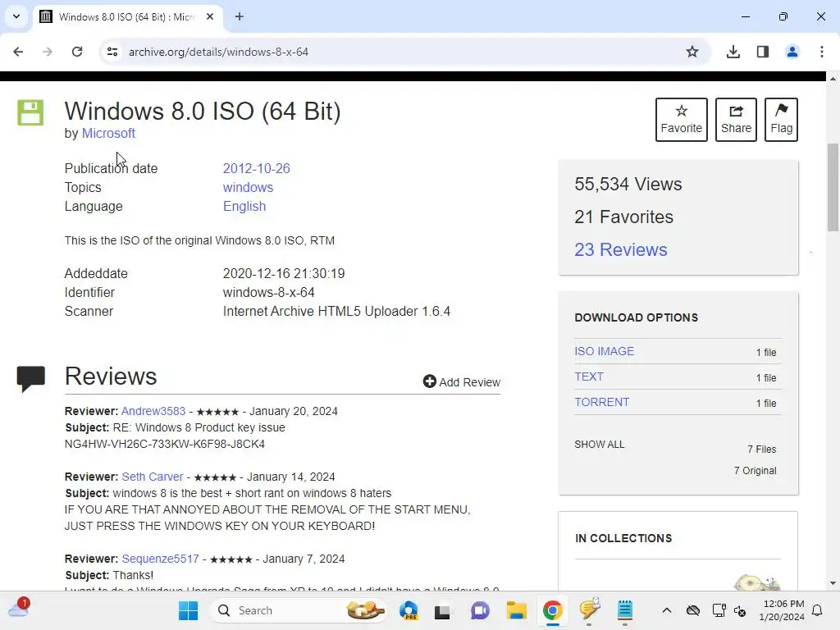Image resolution: width=840 pixels, height=630 pixels.
Task: Click the browser back arrow
Action: (x=18, y=52)
